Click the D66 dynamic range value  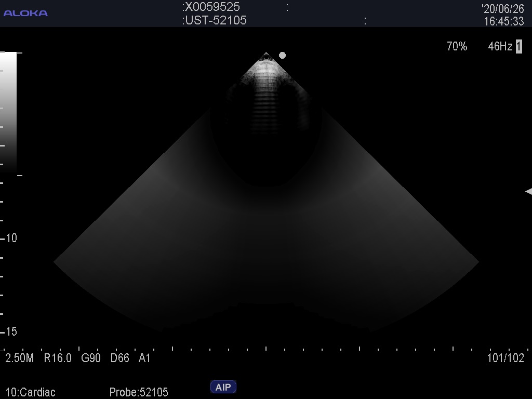pos(119,358)
